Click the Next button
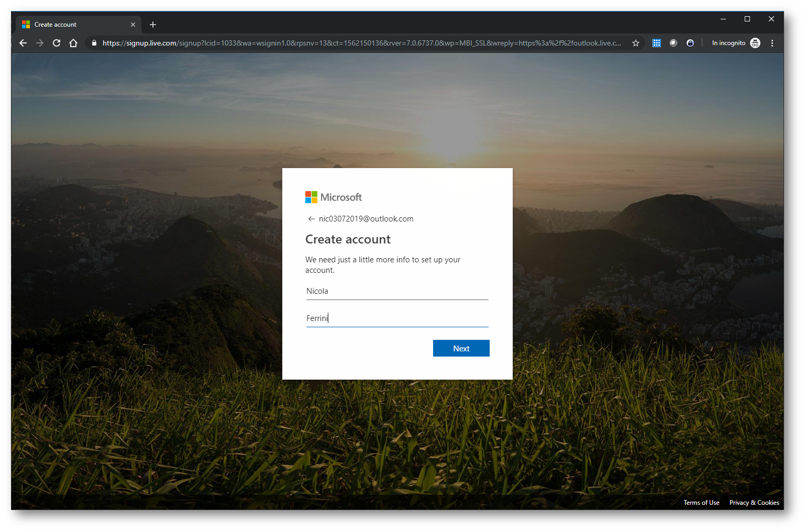 point(461,348)
